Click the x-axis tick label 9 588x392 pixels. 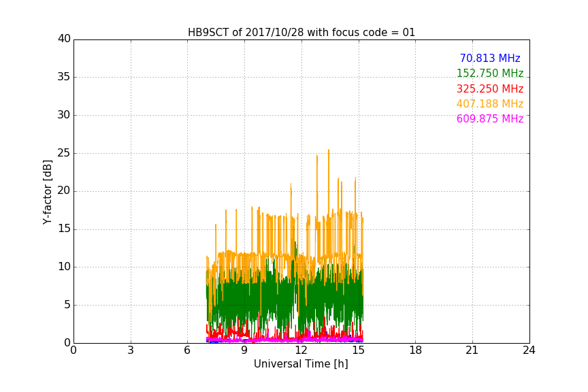pos(244,350)
